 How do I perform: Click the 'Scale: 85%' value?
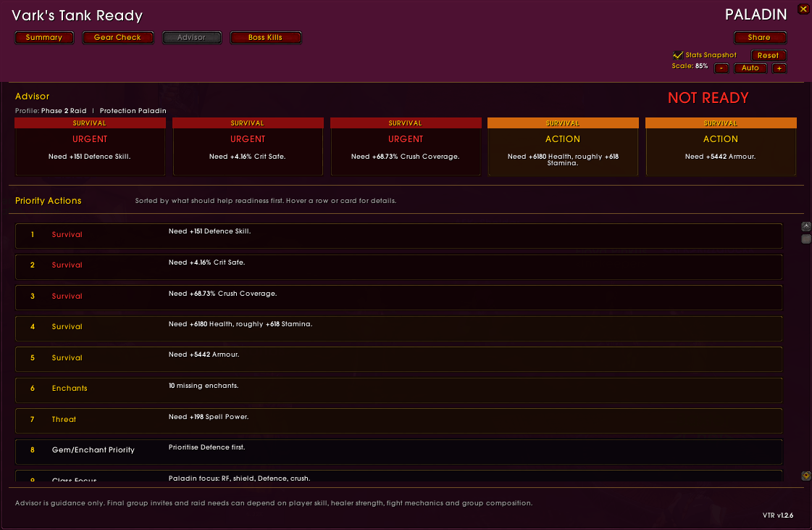[x=690, y=67]
